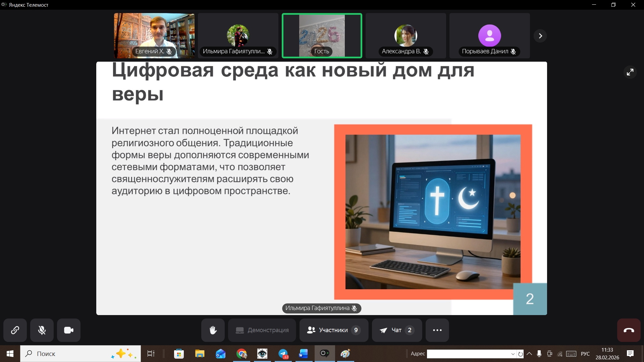Open the Участники participants panel
Viewport: 644px width, 362px height.
point(334,330)
